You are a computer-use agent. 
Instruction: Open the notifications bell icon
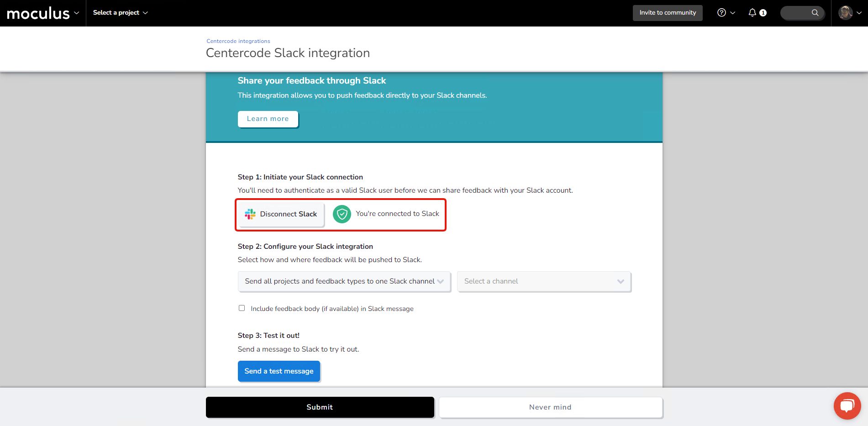pyautogui.click(x=752, y=13)
